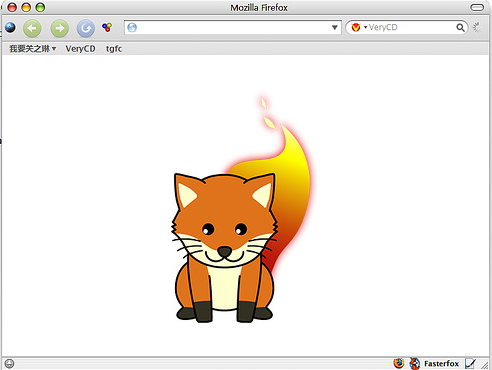Click the window resize grip corner
Viewport: 492px width, 370px height.
point(485,365)
